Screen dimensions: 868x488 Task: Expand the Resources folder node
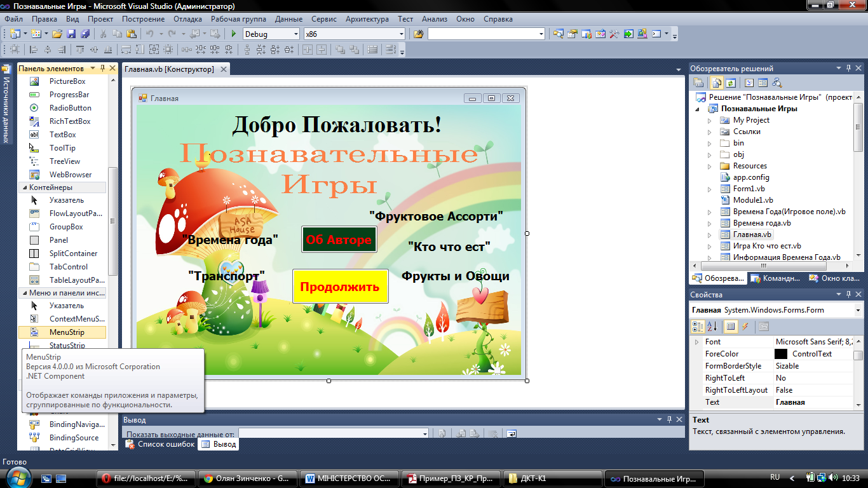pyautogui.click(x=710, y=166)
